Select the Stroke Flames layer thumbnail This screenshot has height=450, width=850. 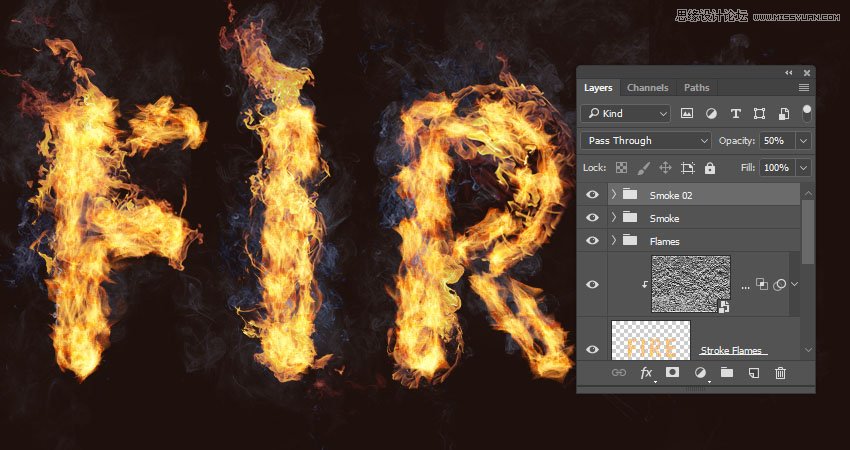pyautogui.click(x=650, y=342)
